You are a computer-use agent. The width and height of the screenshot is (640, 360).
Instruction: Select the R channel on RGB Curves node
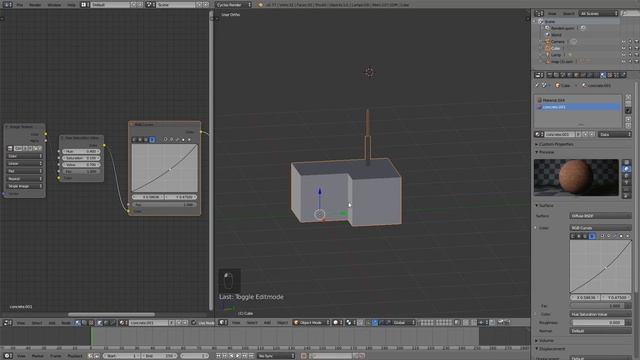click(x=140, y=140)
